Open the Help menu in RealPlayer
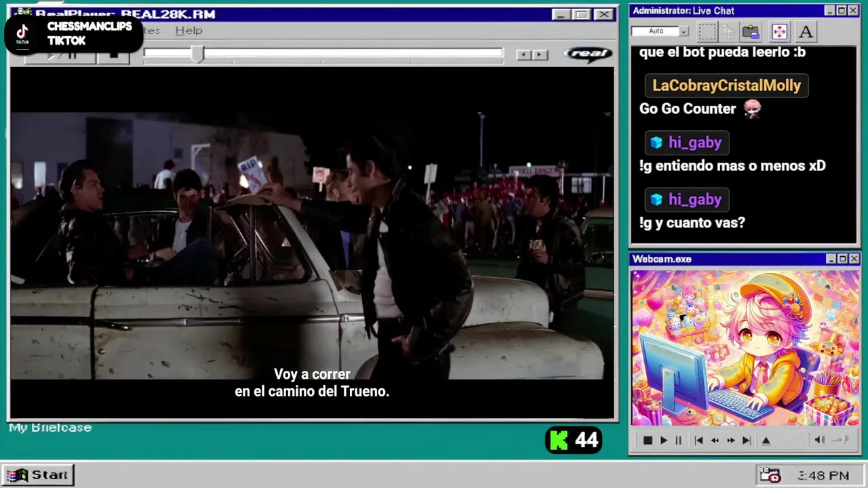868x488 pixels. [189, 30]
